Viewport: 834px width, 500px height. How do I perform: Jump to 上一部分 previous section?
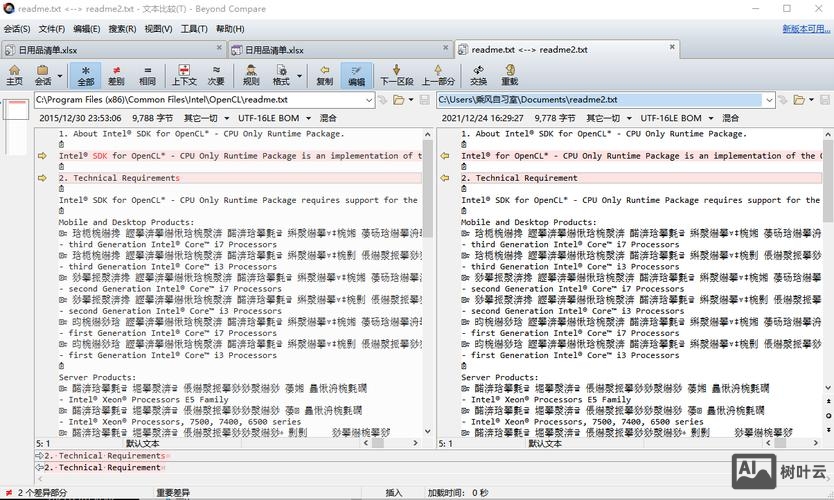438,75
